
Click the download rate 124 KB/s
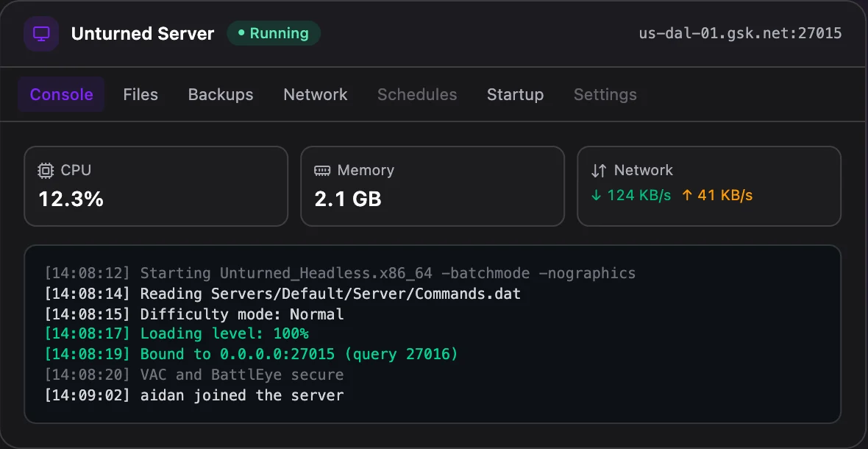tap(631, 196)
